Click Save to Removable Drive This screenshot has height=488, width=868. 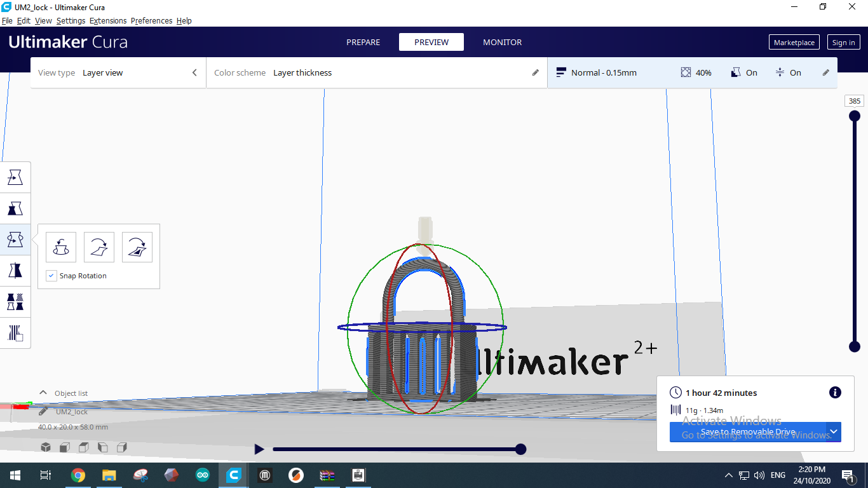748,432
